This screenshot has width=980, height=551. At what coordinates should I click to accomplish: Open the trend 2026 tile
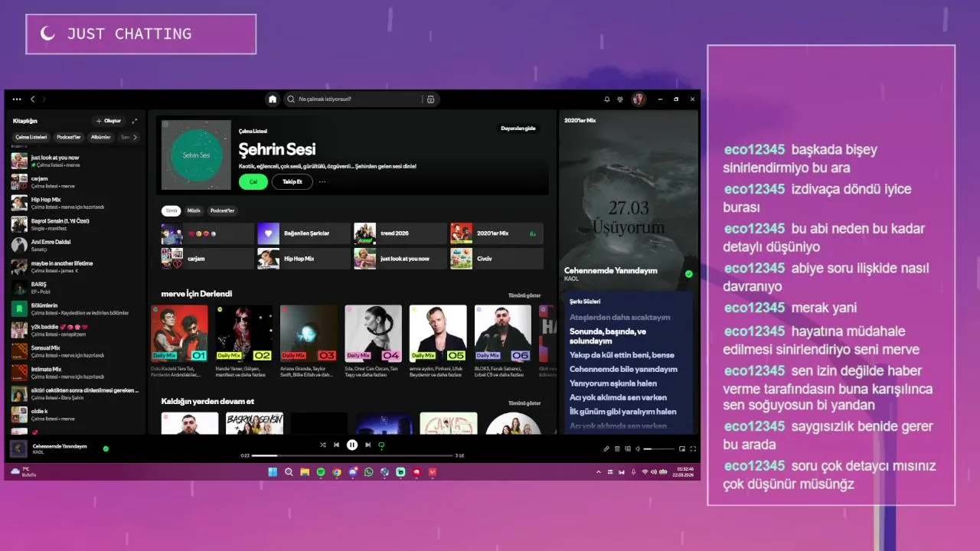click(400, 233)
